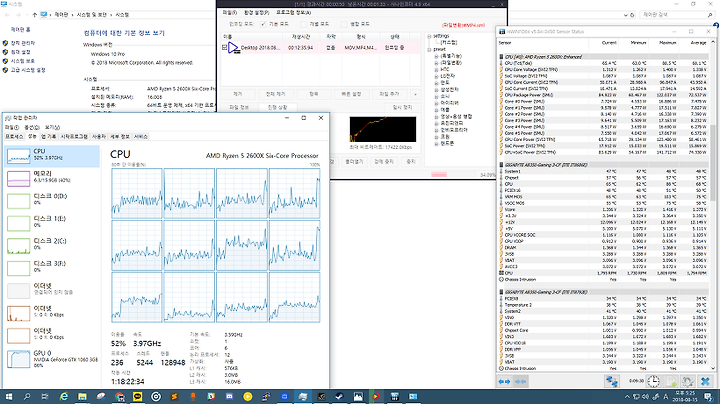
Task: Select the CPU Package Power row in HWiNFO
Action: [x=605, y=95]
